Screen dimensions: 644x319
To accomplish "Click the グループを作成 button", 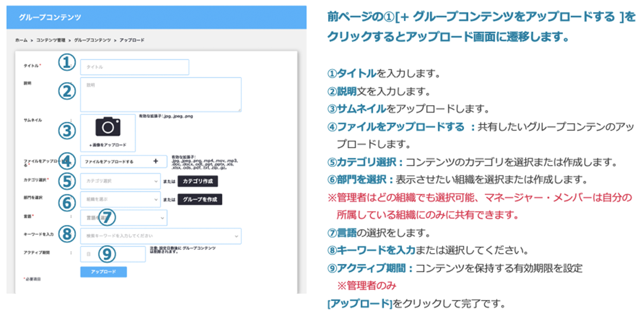I will (200, 199).
